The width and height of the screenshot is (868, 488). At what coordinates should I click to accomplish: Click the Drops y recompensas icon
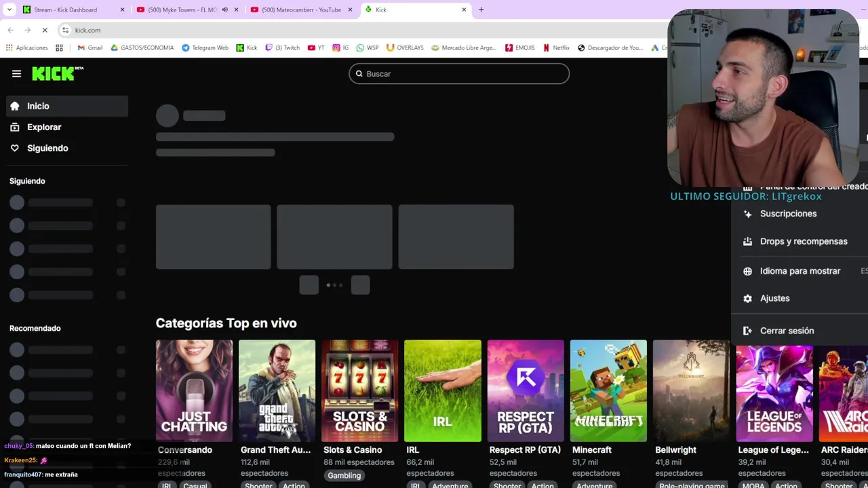747,241
